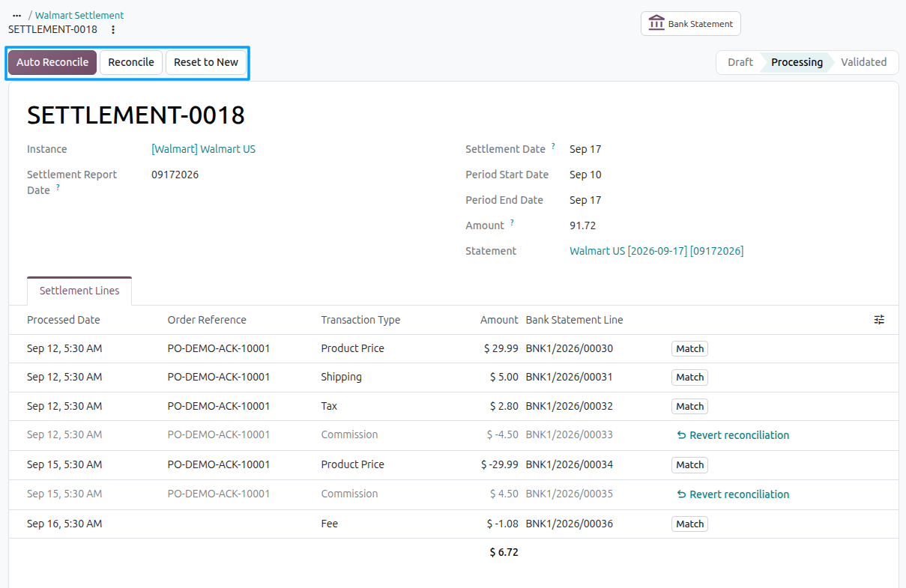Go back to Walmart Settlement breadcrumb
This screenshot has width=906, height=588.
click(79, 15)
